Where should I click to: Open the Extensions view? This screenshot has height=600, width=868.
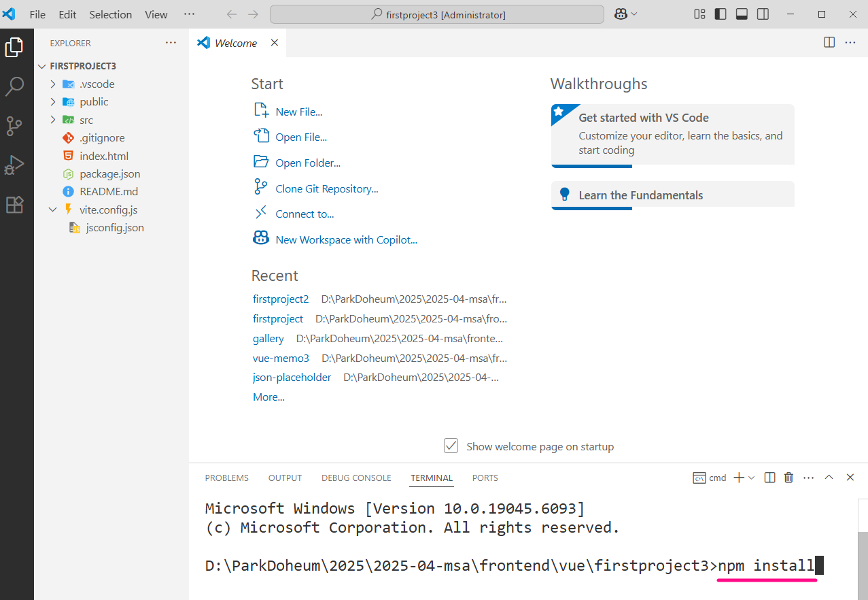pos(14,205)
